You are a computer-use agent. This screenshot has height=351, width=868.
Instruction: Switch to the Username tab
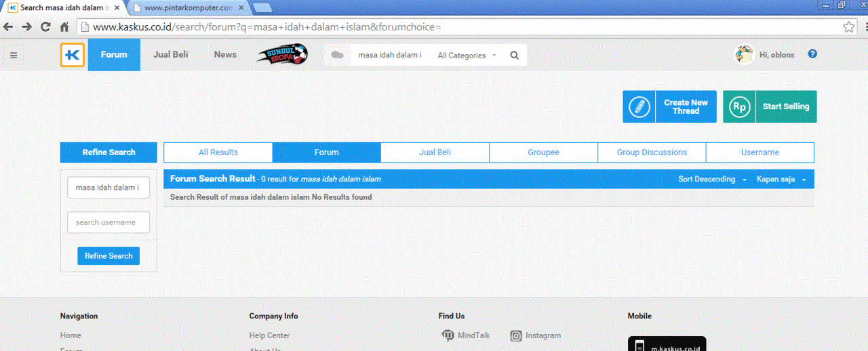pyautogui.click(x=760, y=152)
